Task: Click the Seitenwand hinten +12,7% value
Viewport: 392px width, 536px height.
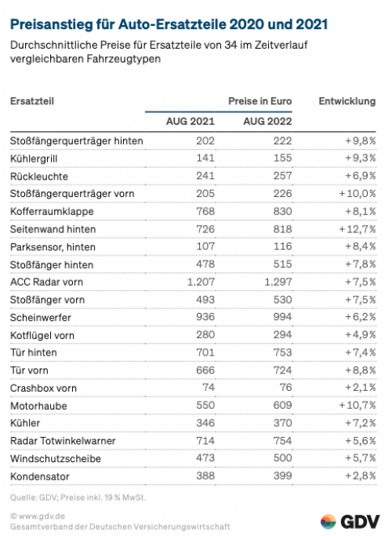Action: click(358, 229)
